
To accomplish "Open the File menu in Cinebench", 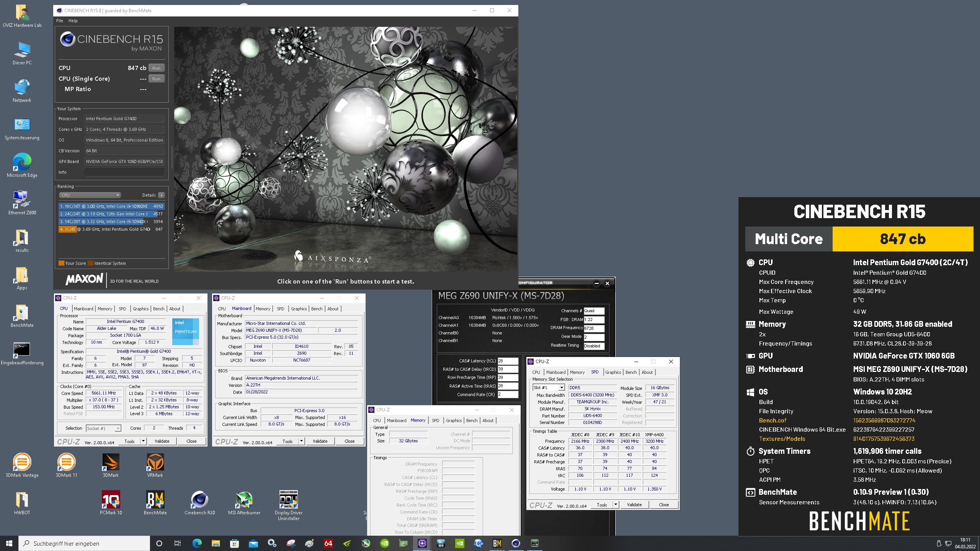I will click(59, 21).
